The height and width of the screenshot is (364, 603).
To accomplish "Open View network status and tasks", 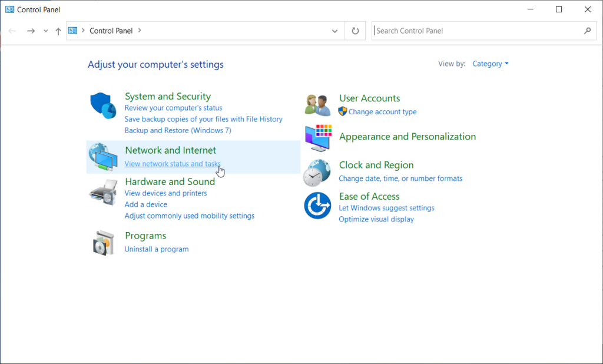I will 172,163.
